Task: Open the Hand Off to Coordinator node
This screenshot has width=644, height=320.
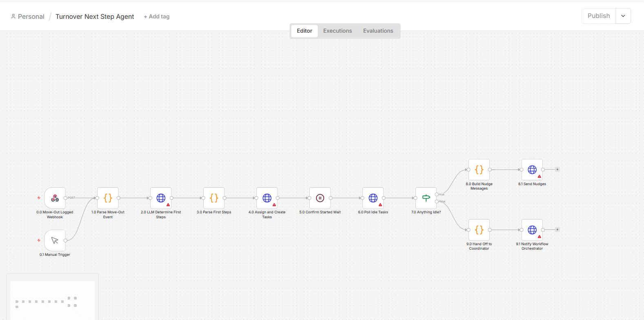Action: (x=479, y=230)
